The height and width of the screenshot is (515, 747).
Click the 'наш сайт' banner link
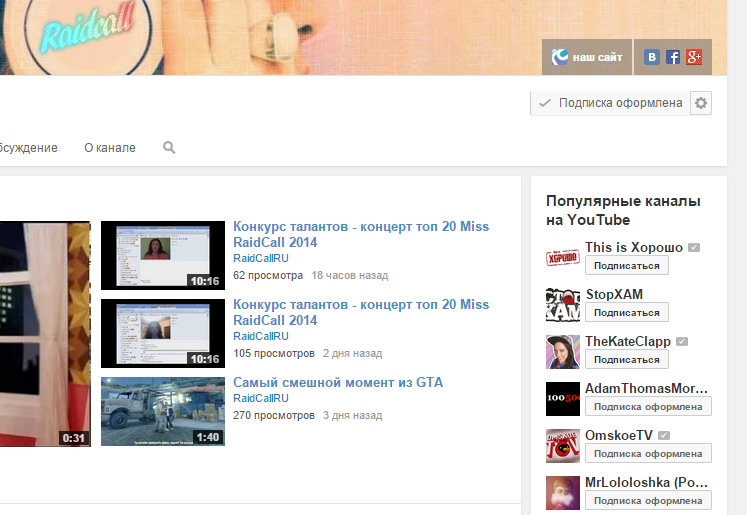tap(587, 57)
